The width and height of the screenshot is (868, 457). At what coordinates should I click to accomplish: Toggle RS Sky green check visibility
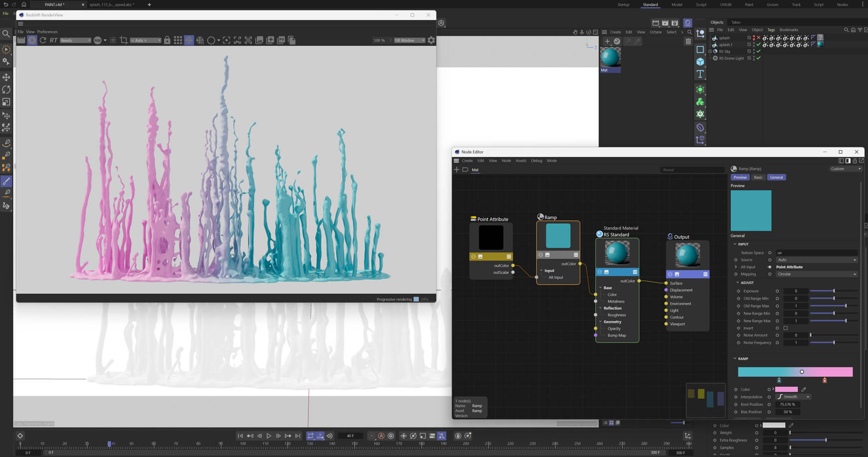[x=758, y=51]
